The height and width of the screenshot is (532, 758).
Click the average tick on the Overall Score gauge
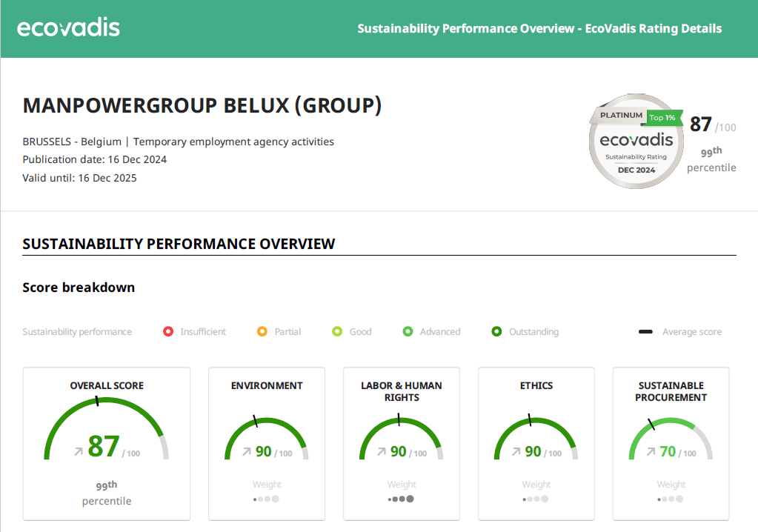tap(97, 401)
